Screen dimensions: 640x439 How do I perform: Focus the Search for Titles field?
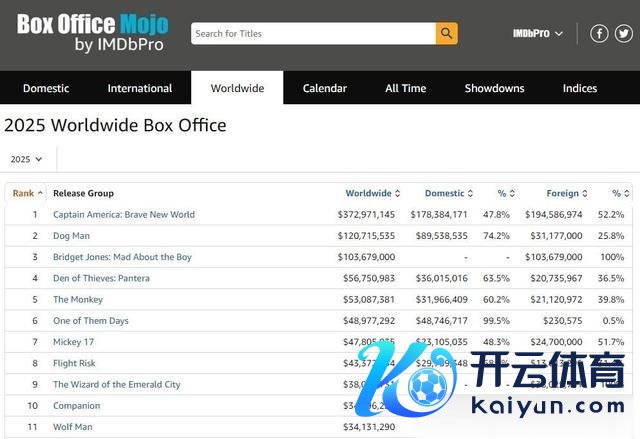pyautogui.click(x=313, y=33)
